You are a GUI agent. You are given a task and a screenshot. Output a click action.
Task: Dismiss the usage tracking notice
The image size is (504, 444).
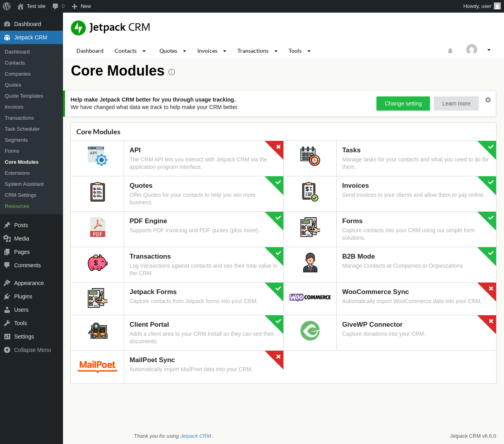(x=488, y=100)
